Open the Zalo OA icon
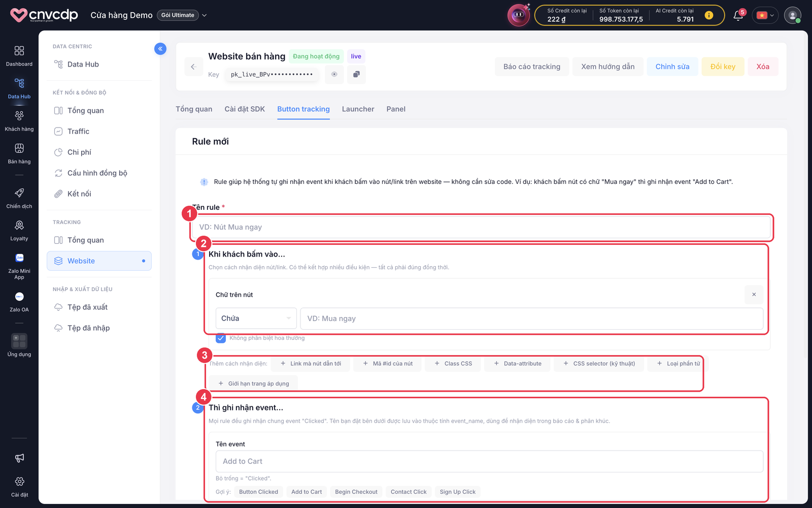812x508 pixels. tap(19, 297)
